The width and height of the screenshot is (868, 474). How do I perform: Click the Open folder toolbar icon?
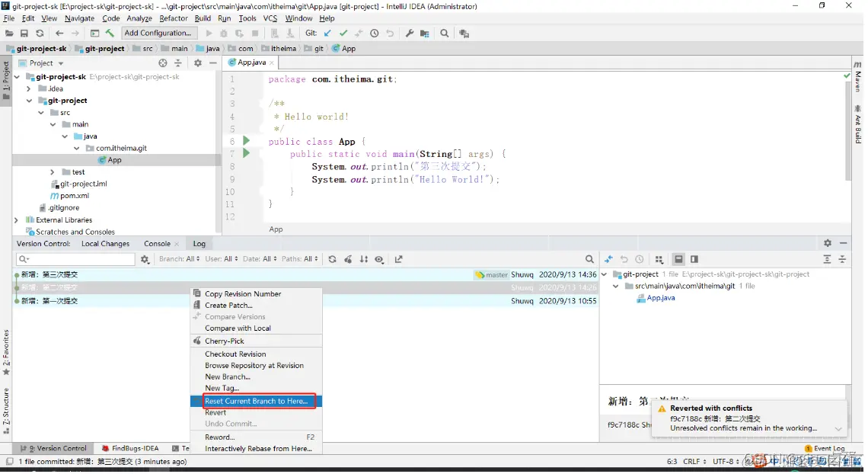point(9,34)
